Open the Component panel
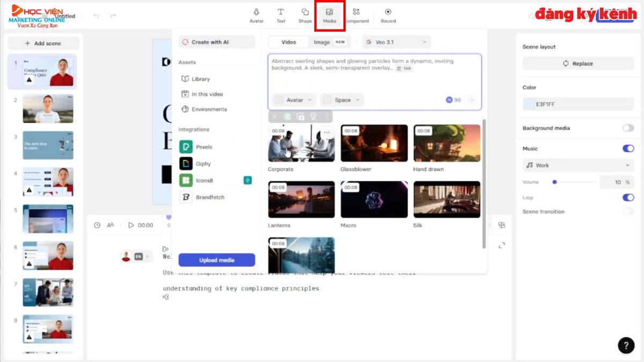The height and width of the screenshot is (362, 644). tap(357, 14)
